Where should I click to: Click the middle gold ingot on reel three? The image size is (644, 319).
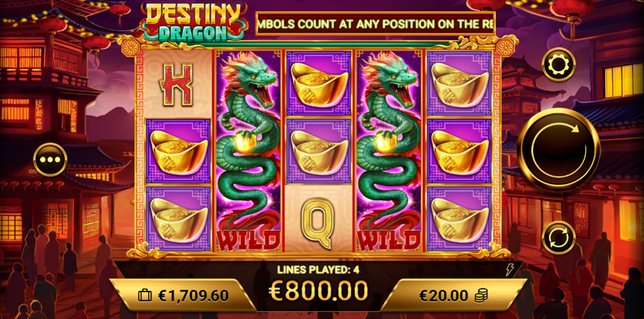point(318,151)
